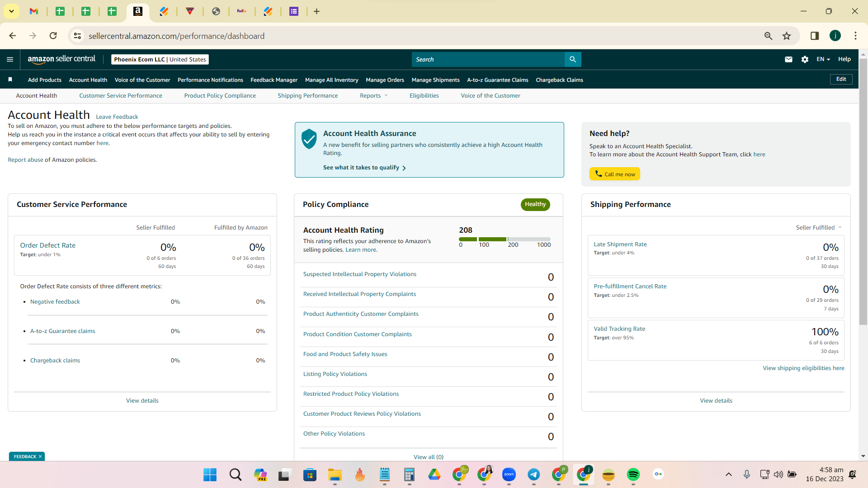Open Telegram from the taskbar
The image size is (868, 488).
[x=533, y=474]
